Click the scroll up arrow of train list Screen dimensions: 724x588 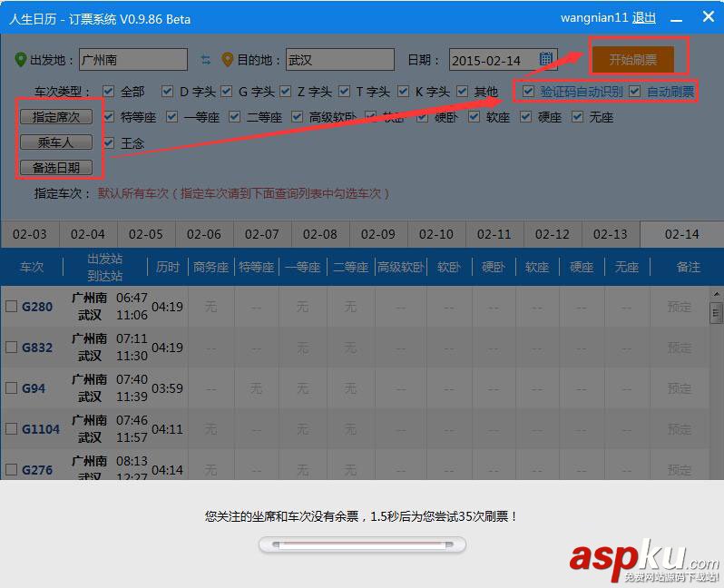[716, 294]
